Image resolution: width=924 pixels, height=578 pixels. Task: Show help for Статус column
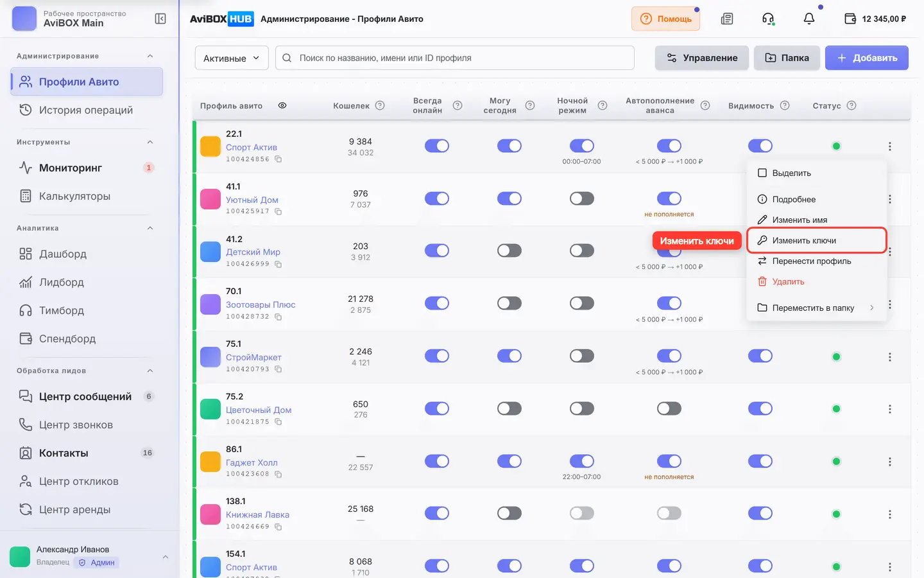click(x=851, y=105)
